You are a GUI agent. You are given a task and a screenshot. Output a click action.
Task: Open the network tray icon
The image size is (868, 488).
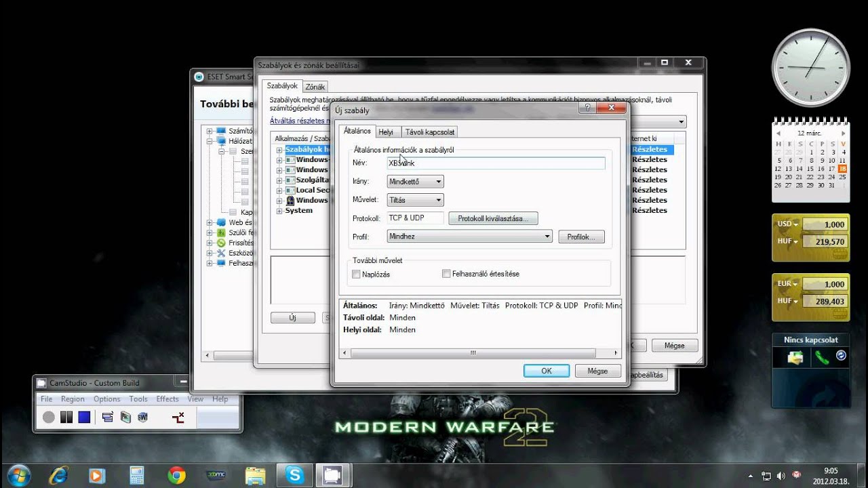(x=766, y=475)
